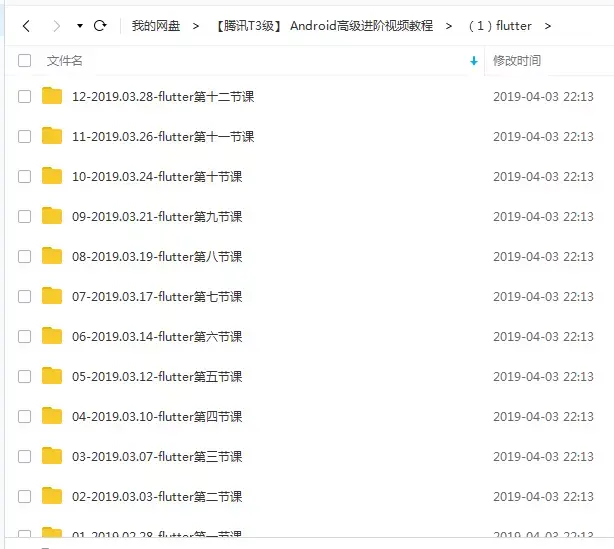Screen dimensions: 614x549
Task: Select the checkbox for flutter第四节课 folder
Action: point(24,416)
